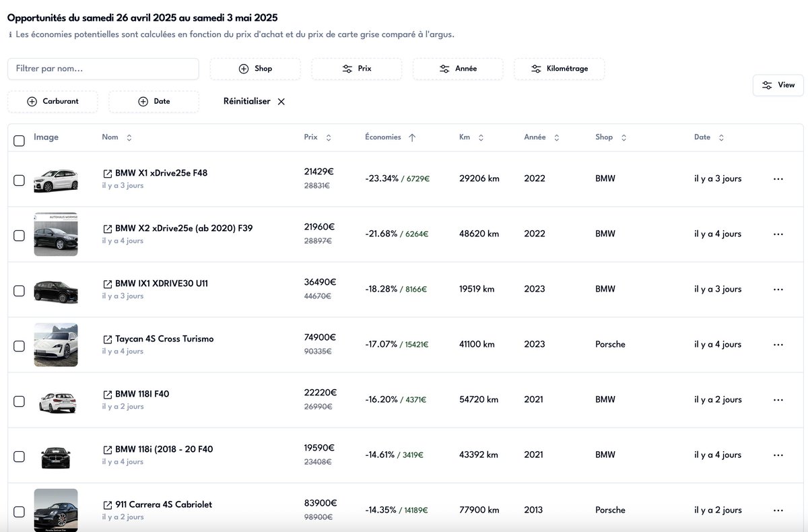Open the Année filter dropdown
The image size is (808, 532).
click(x=458, y=69)
